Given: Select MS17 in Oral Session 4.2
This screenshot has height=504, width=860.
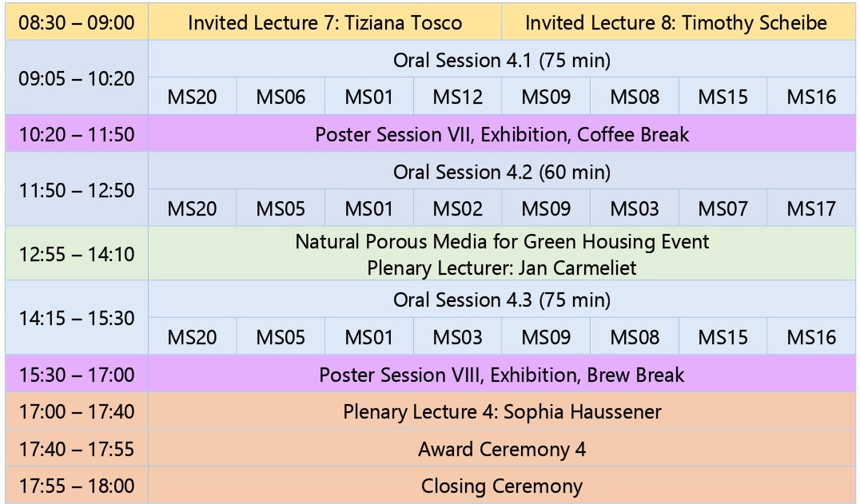Looking at the screenshot, I should tap(811, 209).
